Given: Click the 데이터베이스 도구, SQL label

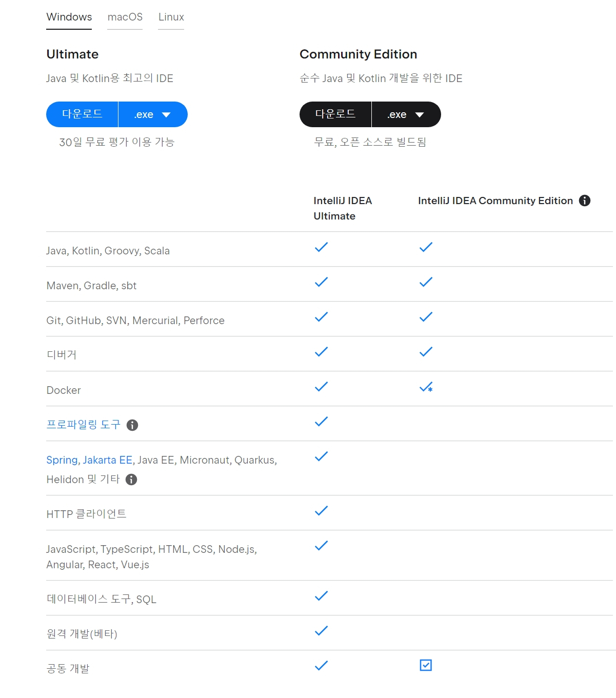Looking at the screenshot, I should click(x=101, y=599).
